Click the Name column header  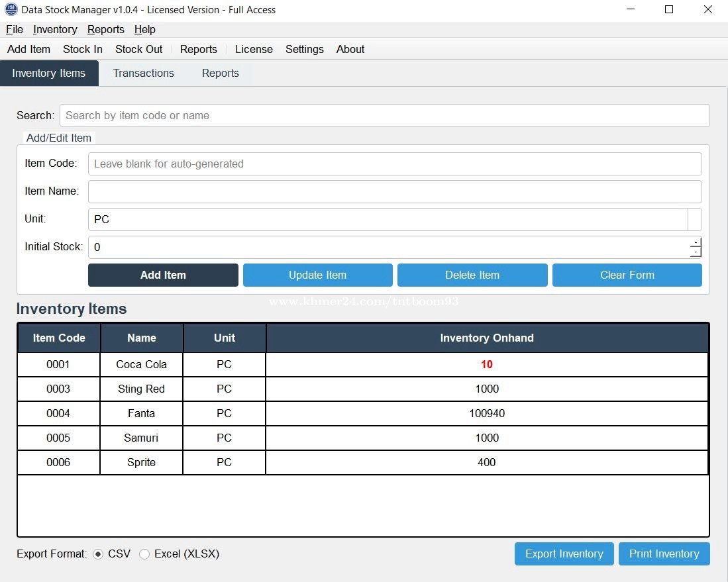point(142,338)
